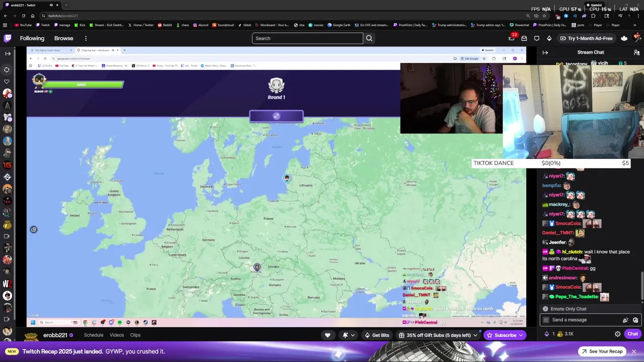The height and width of the screenshot is (362, 644).
Task: Open the Following tab
Action: pyautogui.click(x=32, y=38)
